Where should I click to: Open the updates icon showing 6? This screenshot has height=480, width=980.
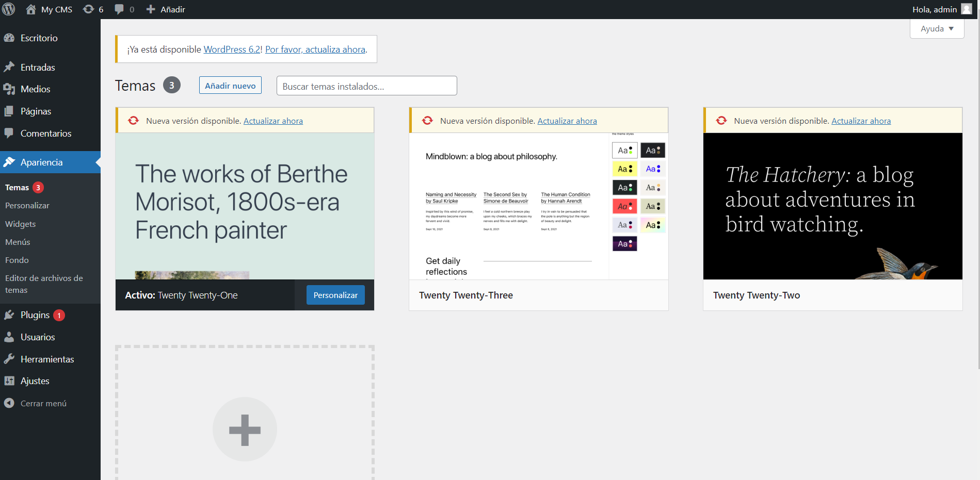coord(93,9)
